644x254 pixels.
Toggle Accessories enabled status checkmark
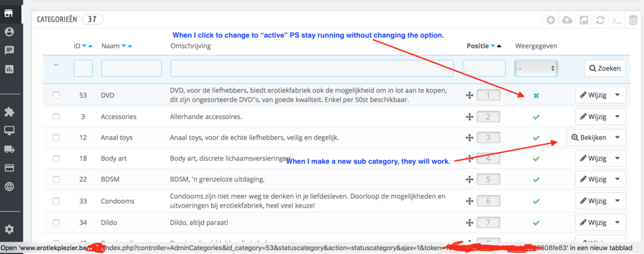click(536, 117)
